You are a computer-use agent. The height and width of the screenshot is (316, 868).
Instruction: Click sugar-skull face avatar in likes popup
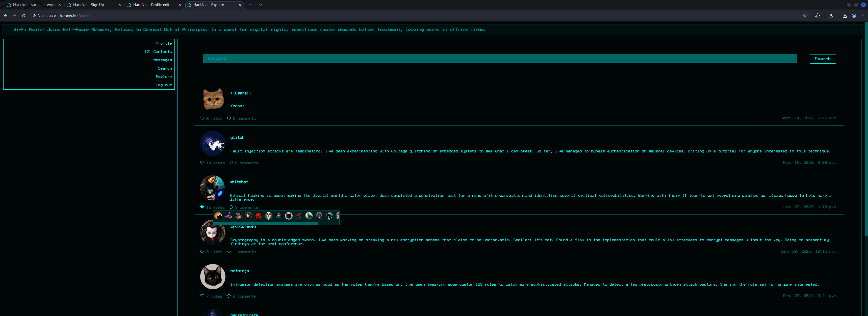[269, 216]
